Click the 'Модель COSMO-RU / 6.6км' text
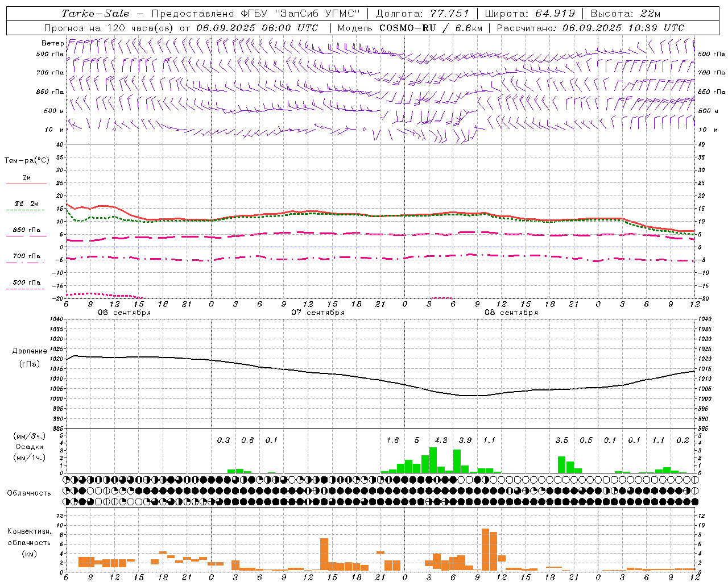 pyautogui.click(x=409, y=28)
